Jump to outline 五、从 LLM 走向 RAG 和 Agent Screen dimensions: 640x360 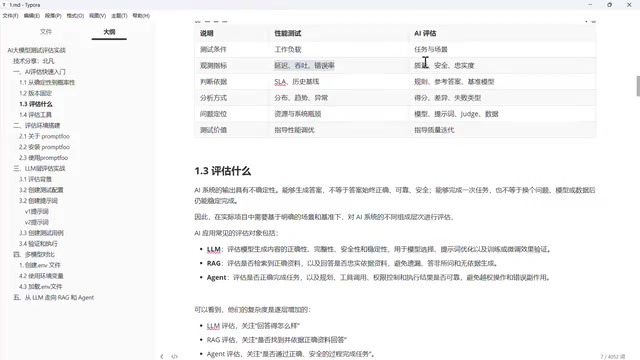point(53,297)
